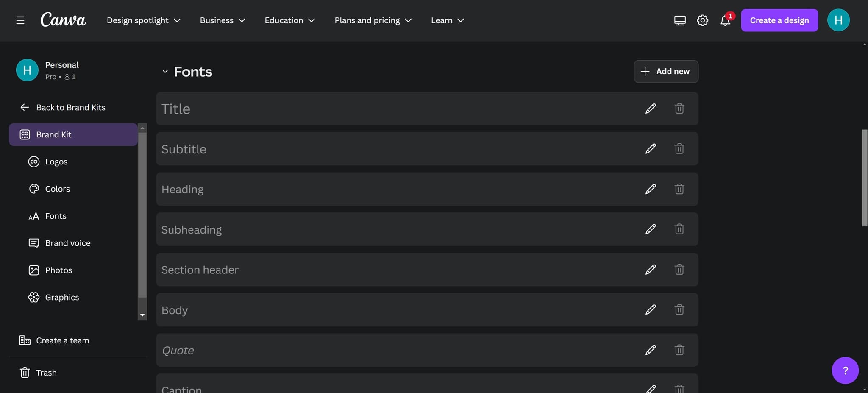The height and width of the screenshot is (393, 868).
Task: Collapse the Fonts section
Action: pos(165,71)
